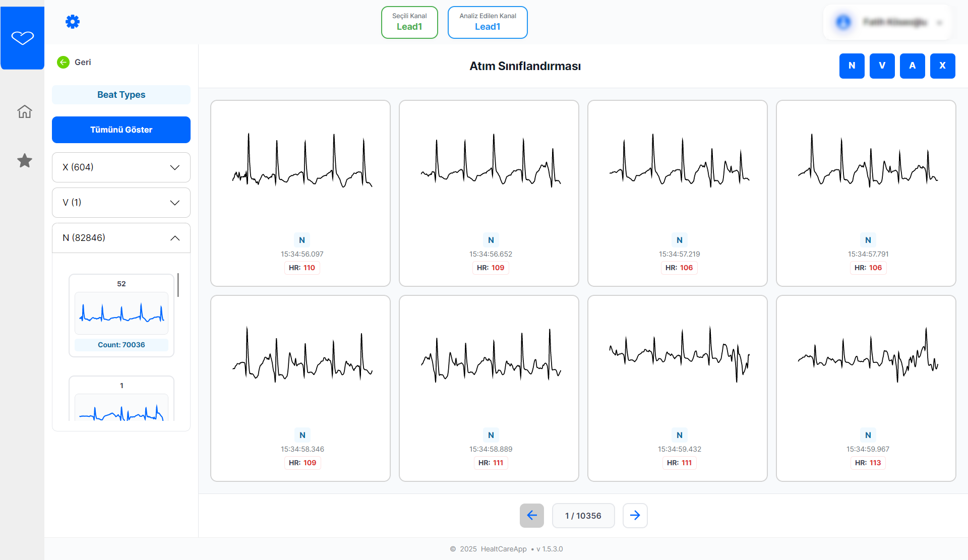Click the green Geri back arrow

tap(64, 62)
